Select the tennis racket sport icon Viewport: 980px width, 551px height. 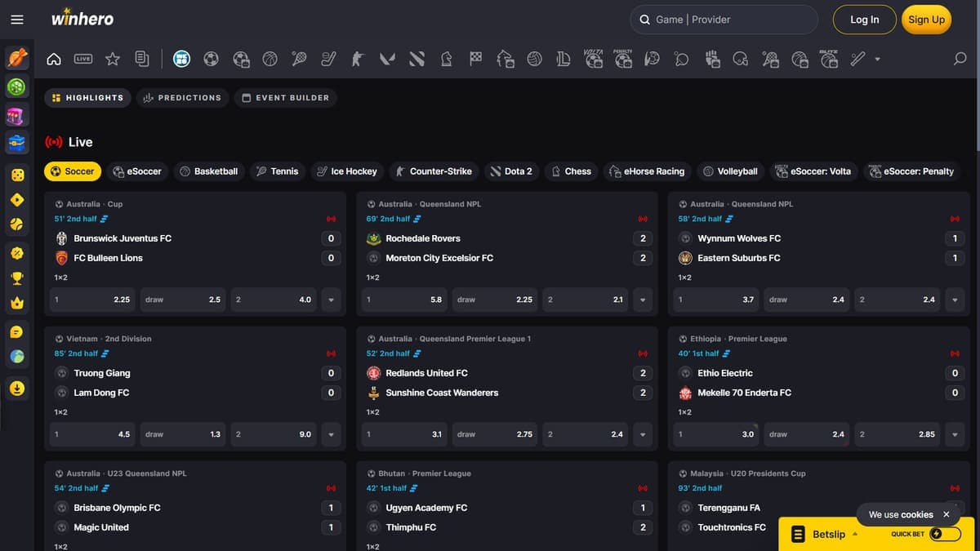pyautogui.click(x=300, y=59)
